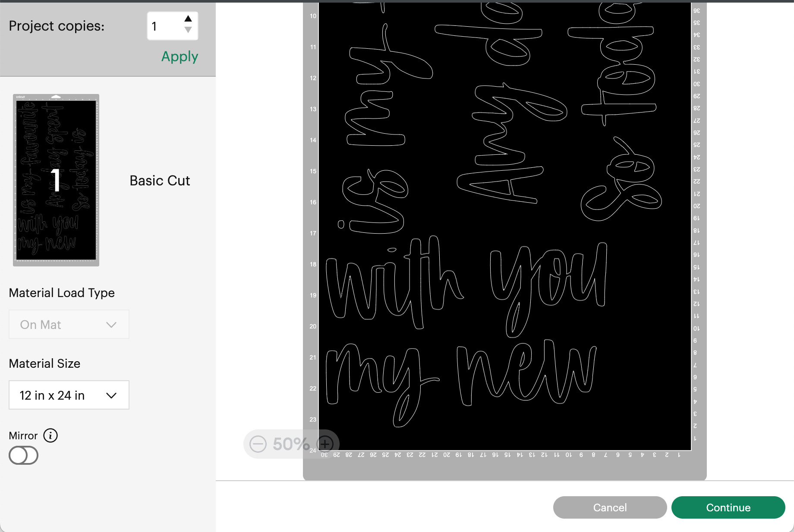Click the green Continue button
This screenshot has width=794, height=532.
[728, 507]
